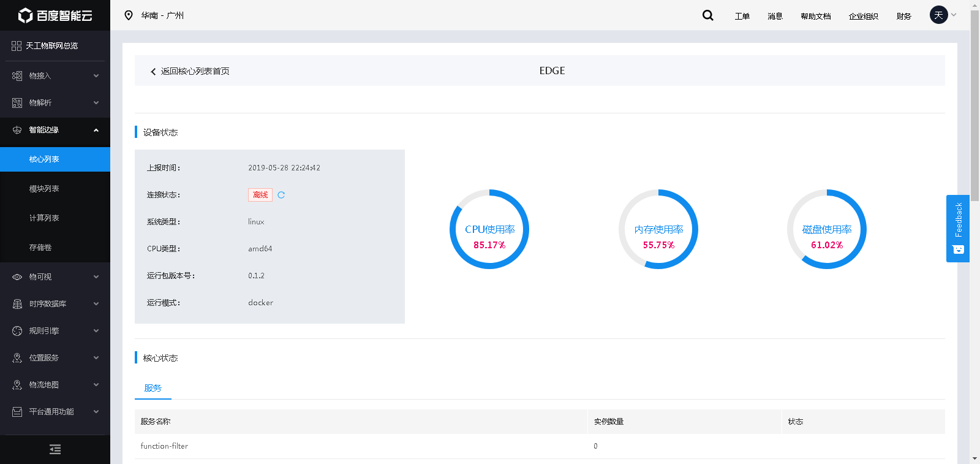Open 存储卷 in the sidebar
Screen dimensions: 980x464
pos(55,248)
